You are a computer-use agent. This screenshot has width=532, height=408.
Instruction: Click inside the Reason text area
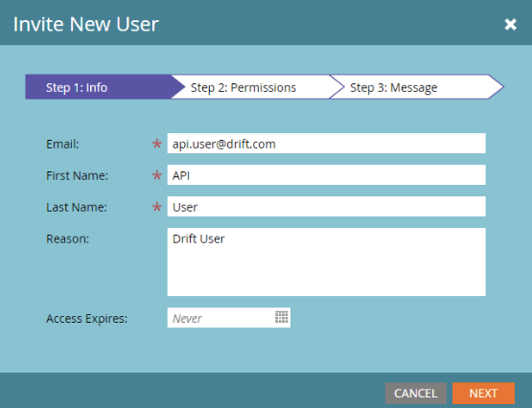click(x=327, y=262)
